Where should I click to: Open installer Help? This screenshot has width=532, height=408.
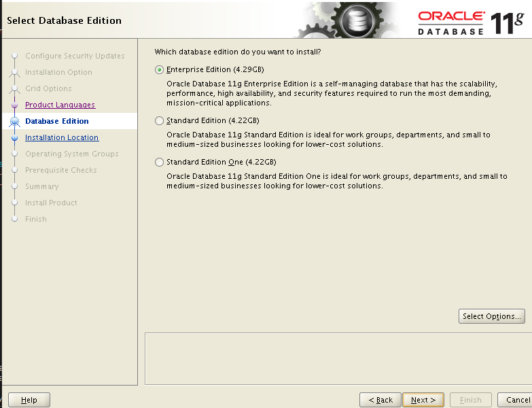[x=29, y=400]
